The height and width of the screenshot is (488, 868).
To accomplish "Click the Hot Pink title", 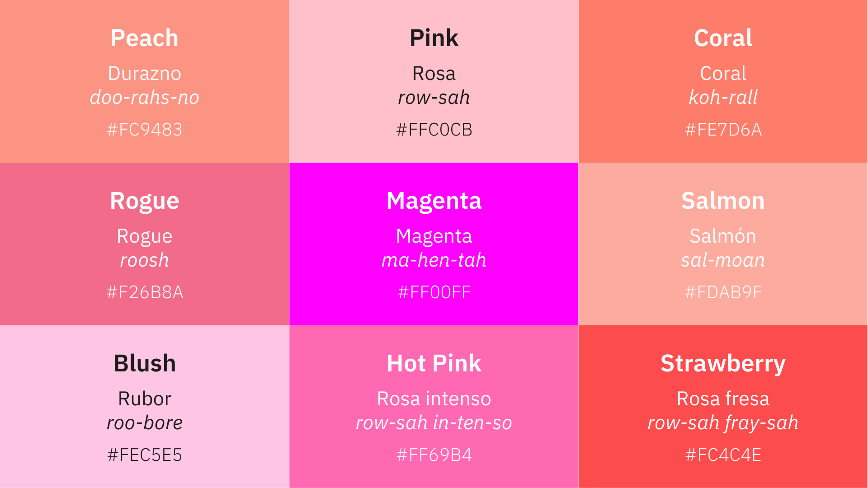I will (434, 363).
